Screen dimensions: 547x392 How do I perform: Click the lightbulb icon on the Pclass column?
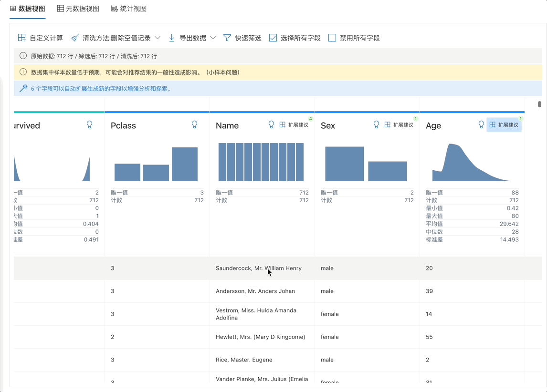194,124
